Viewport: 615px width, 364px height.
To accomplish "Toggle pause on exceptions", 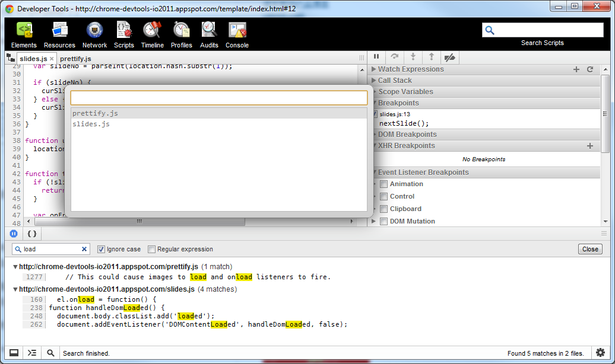I will tap(14, 234).
